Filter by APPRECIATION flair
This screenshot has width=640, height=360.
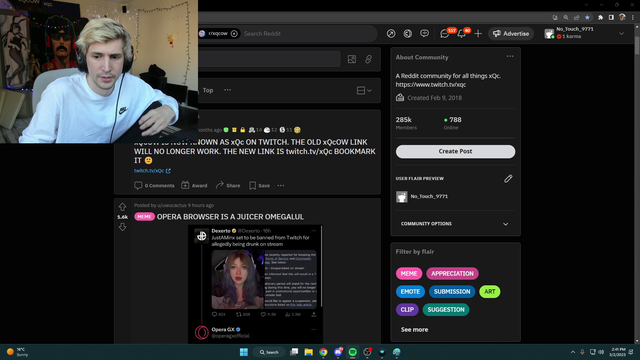coord(452,273)
